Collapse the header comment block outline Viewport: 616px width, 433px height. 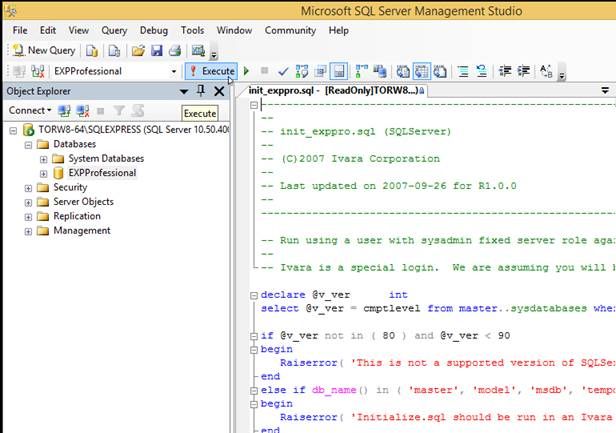click(x=254, y=105)
